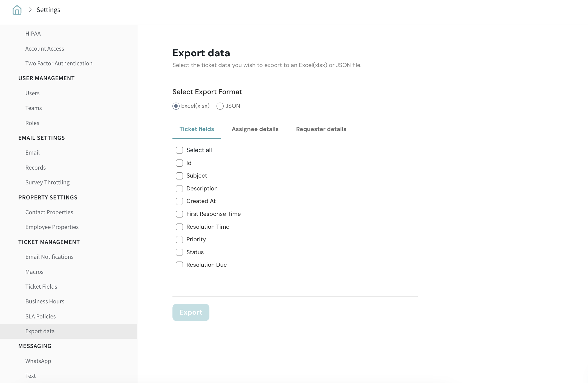Open Survey Throttling settings
This screenshot has width=588, height=383.
(47, 182)
